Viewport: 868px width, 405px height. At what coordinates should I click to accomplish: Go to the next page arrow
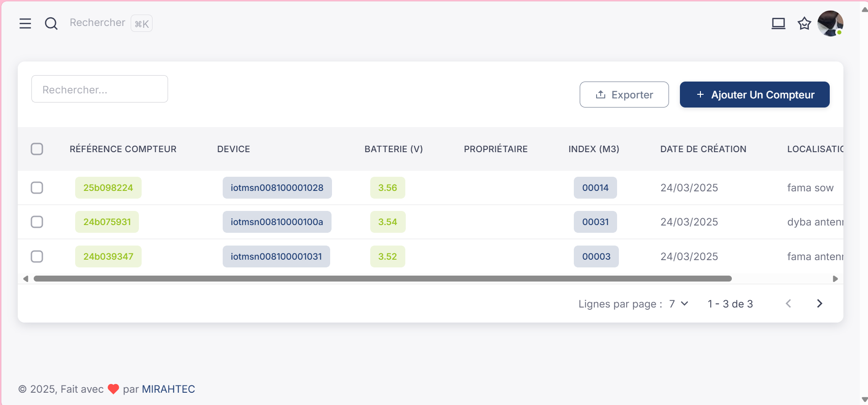819,304
